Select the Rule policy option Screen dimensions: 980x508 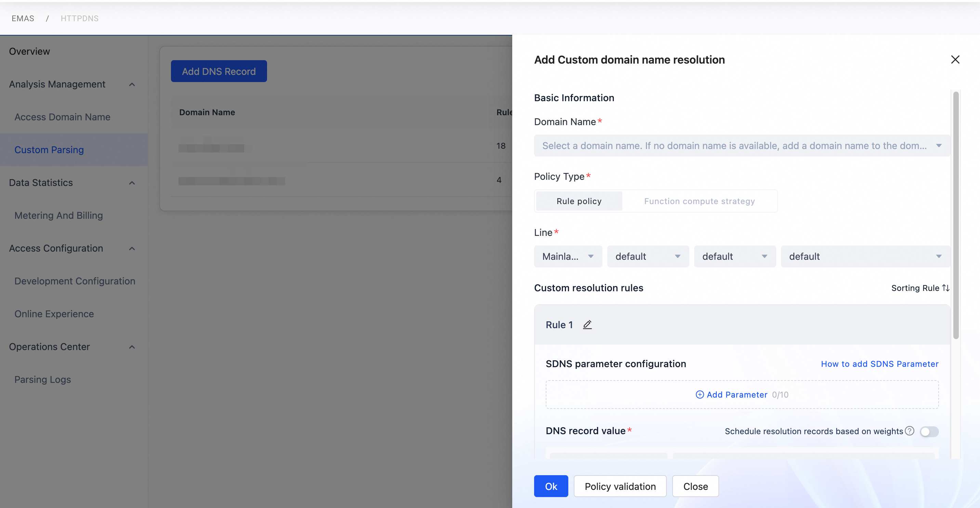click(579, 201)
